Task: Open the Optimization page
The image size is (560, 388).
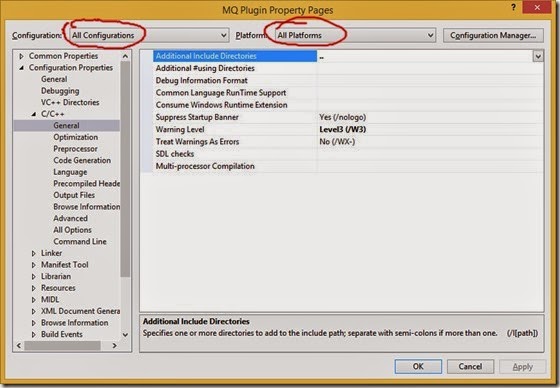Action: pos(75,137)
